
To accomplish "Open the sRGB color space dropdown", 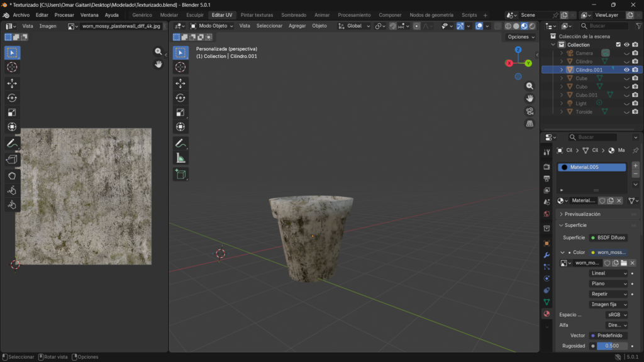I will click(616, 314).
